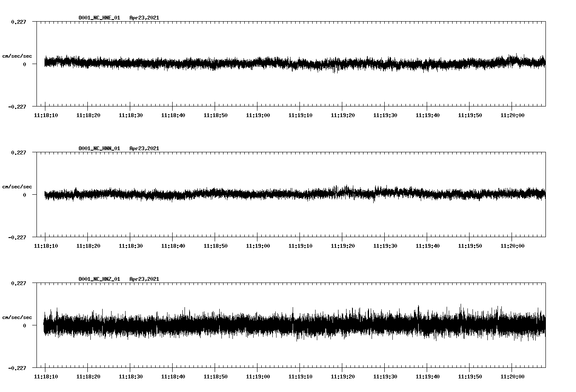Click the cm/sec/sec unit label on top plot
Image resolution: width=576 pixels, height=392 pixels.
[17, 56]
